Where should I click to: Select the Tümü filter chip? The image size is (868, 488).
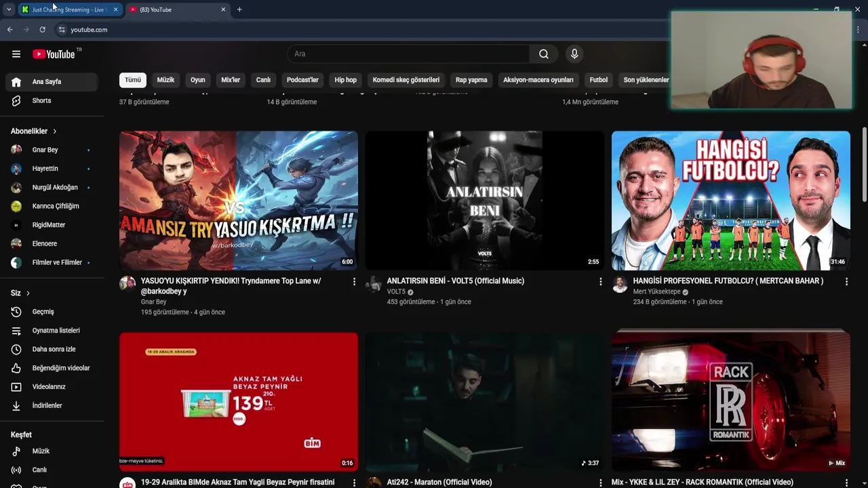[x=133, y=80]
